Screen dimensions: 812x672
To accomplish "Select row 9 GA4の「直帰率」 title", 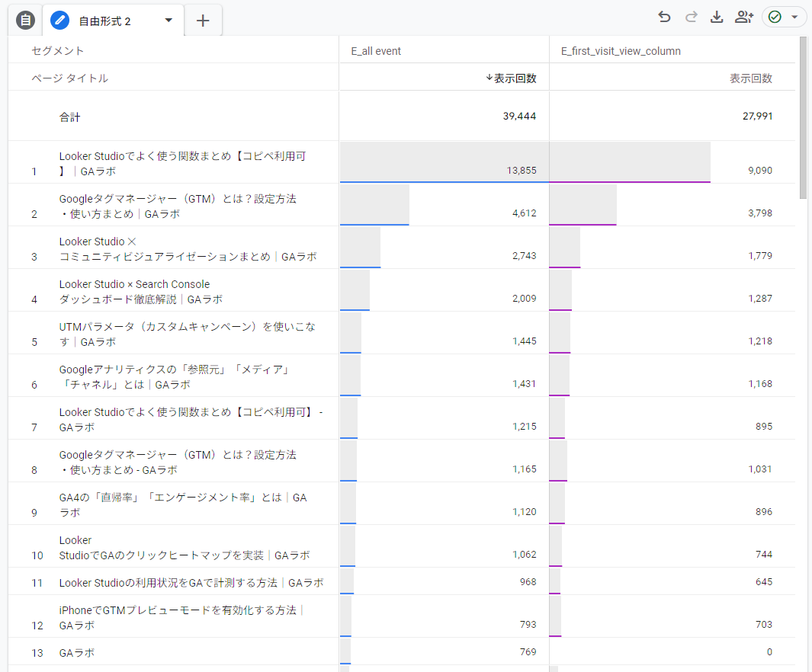I will click(x=183, y=505).
